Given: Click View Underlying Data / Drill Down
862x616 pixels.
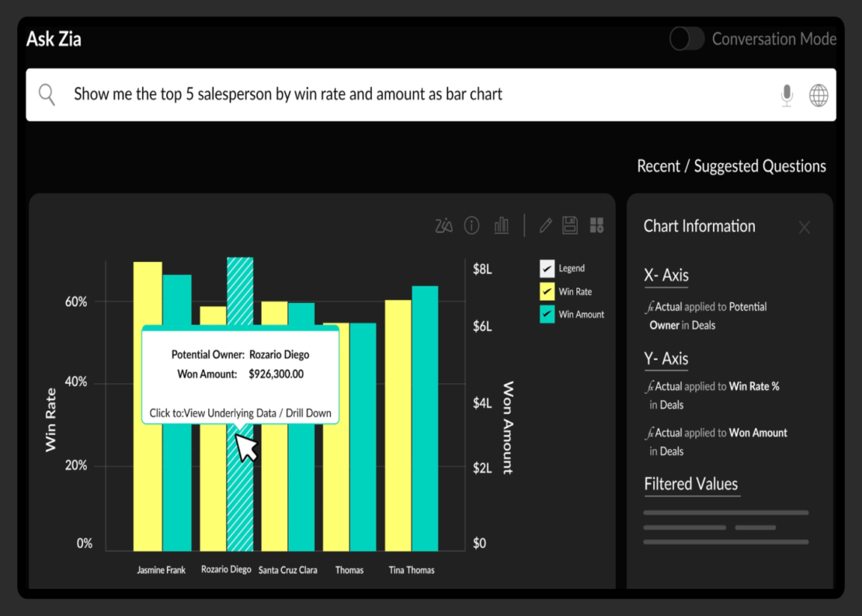Looking at the screenshot, I should coord(242,414).
